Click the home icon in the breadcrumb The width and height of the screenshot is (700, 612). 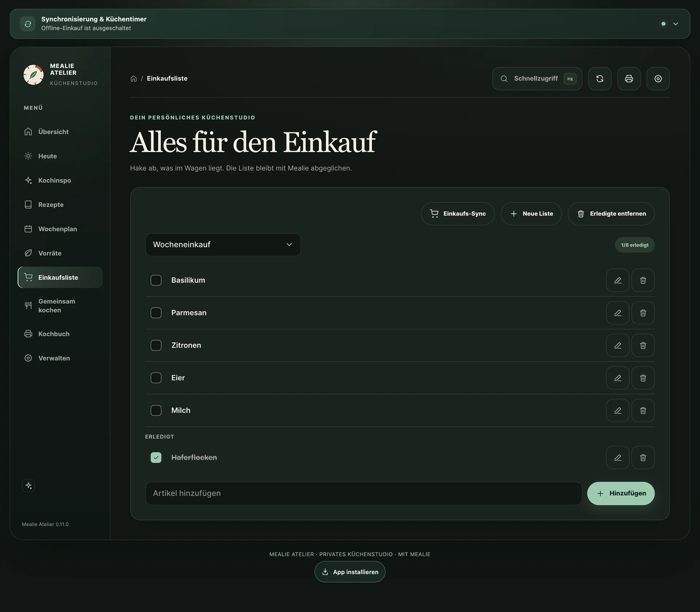134,79
